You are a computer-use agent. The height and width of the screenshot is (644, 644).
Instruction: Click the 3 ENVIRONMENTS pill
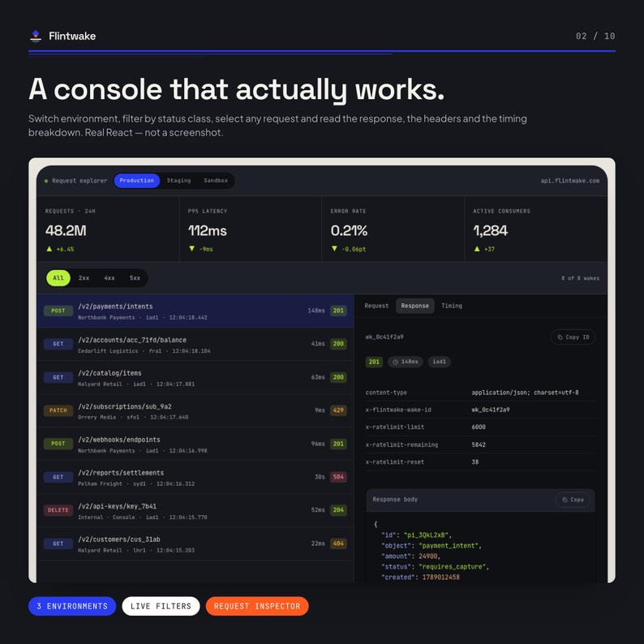click(72, 606)
